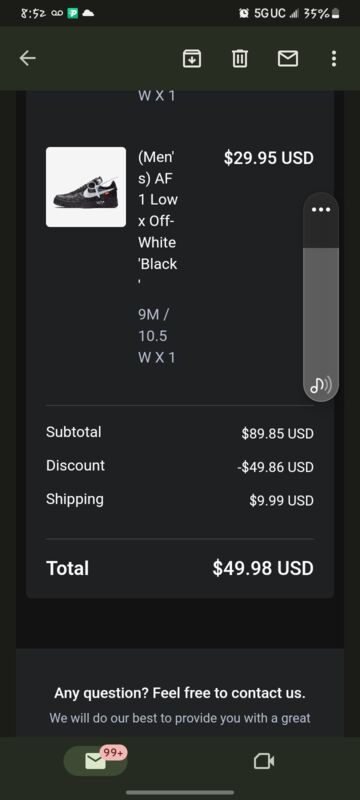360x800 pixels.
Task: Switch to the Mail tab with 99+ badge
Action: pyautogui.click(x=95, y=761)
